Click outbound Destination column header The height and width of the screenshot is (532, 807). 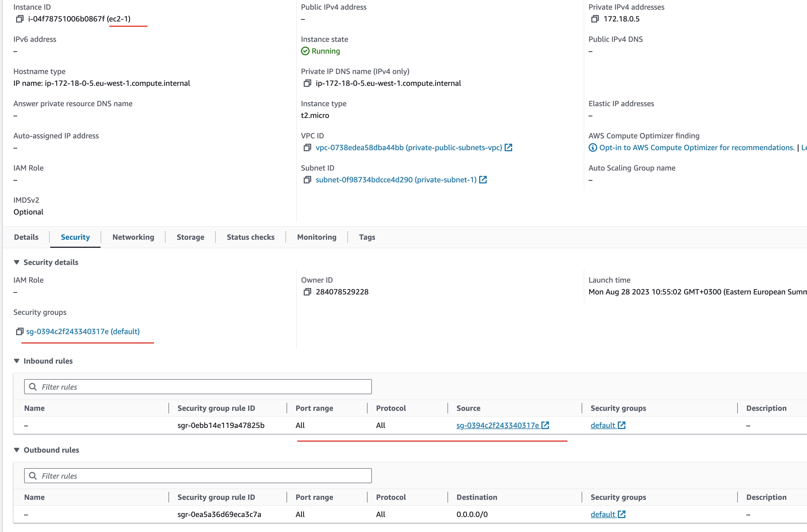pos(476,497)
